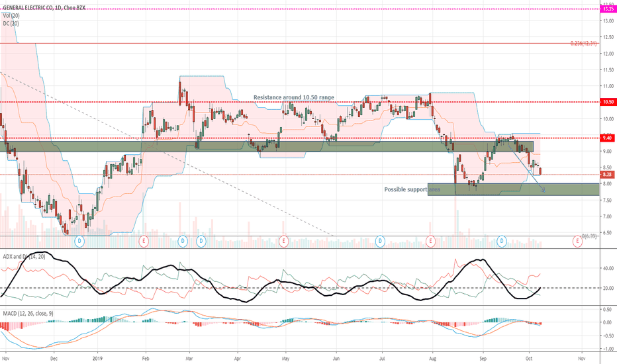Click the Aug label on time axis
Viewport: 617px width, 364px height.
(432, 359)
